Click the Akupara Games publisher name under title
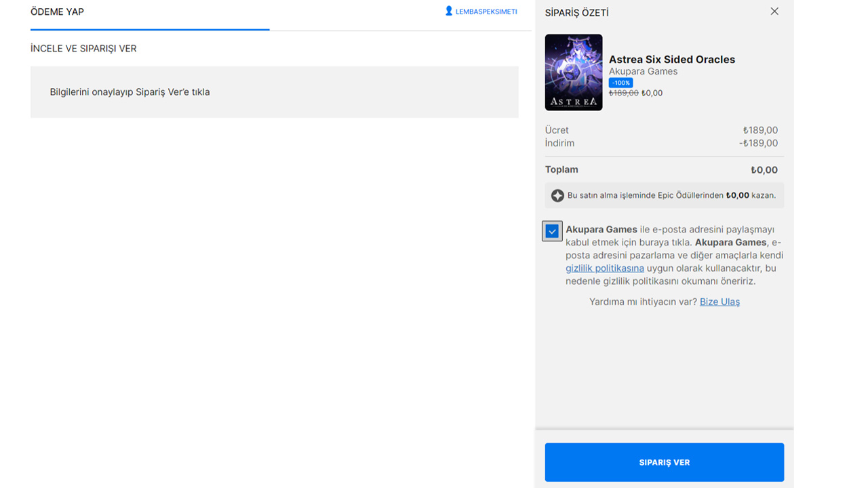This screenshot has width=868, height=488. [x=643, y=71]
